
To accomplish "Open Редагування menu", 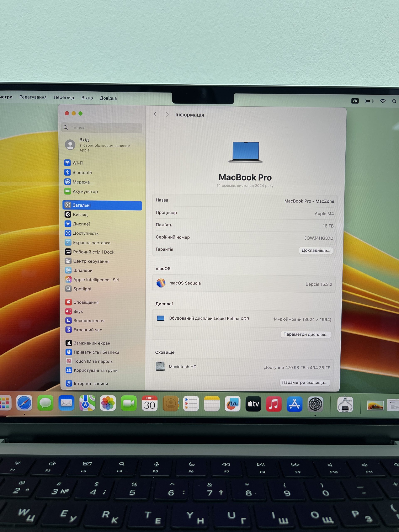I will point(33,97).
